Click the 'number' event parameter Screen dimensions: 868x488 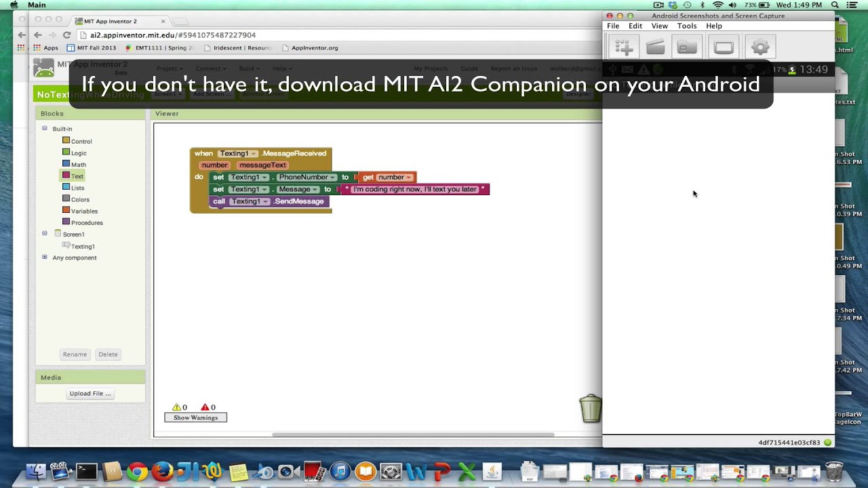coord(214,165)
